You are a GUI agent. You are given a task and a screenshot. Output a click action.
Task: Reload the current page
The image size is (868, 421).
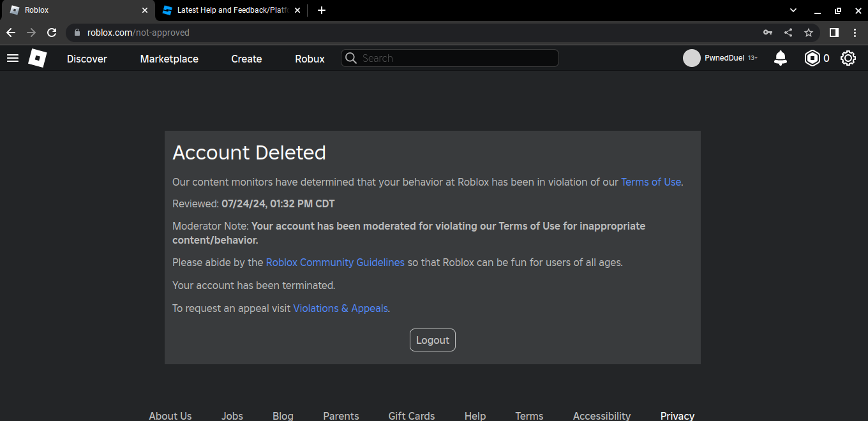pyautogui.click(x=52, y=33)
